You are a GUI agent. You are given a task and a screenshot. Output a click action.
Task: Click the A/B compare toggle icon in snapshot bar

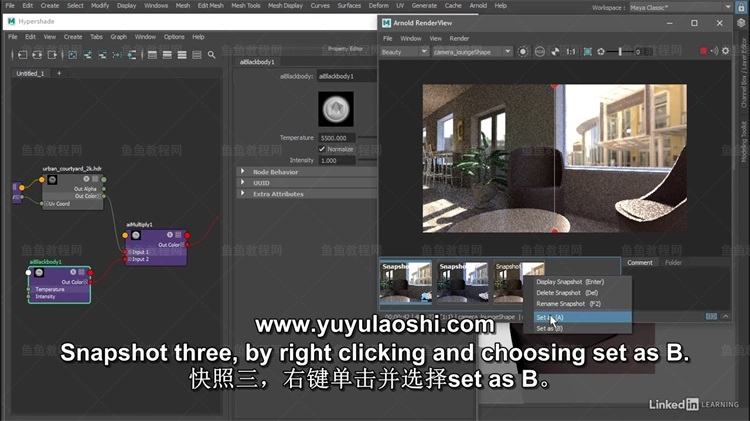(711, 317)
